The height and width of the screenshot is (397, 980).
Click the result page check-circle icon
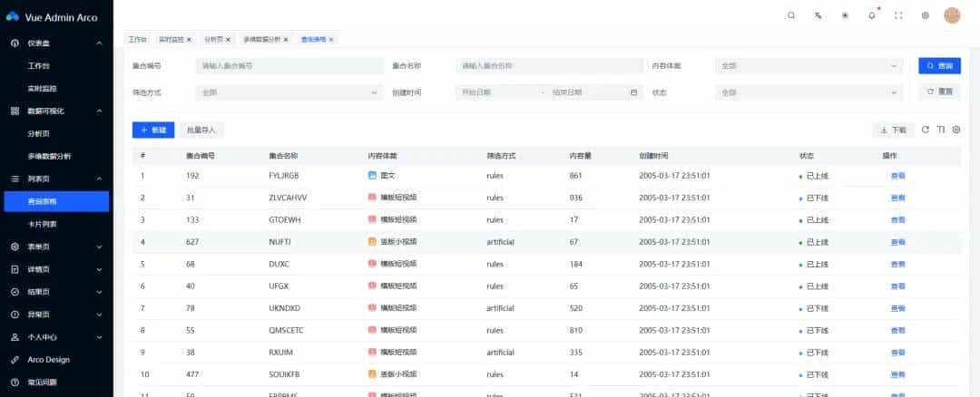point(15,292)
